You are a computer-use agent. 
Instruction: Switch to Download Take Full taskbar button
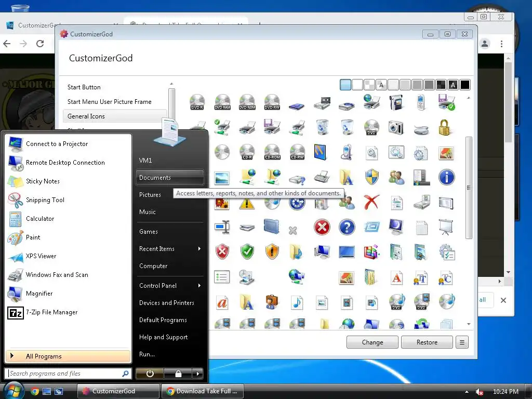203,391
